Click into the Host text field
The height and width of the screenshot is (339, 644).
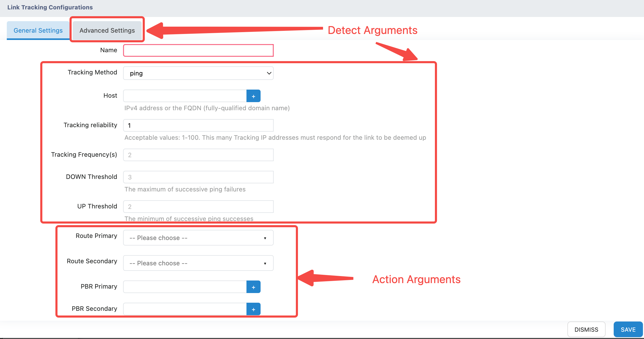[185, 96]
